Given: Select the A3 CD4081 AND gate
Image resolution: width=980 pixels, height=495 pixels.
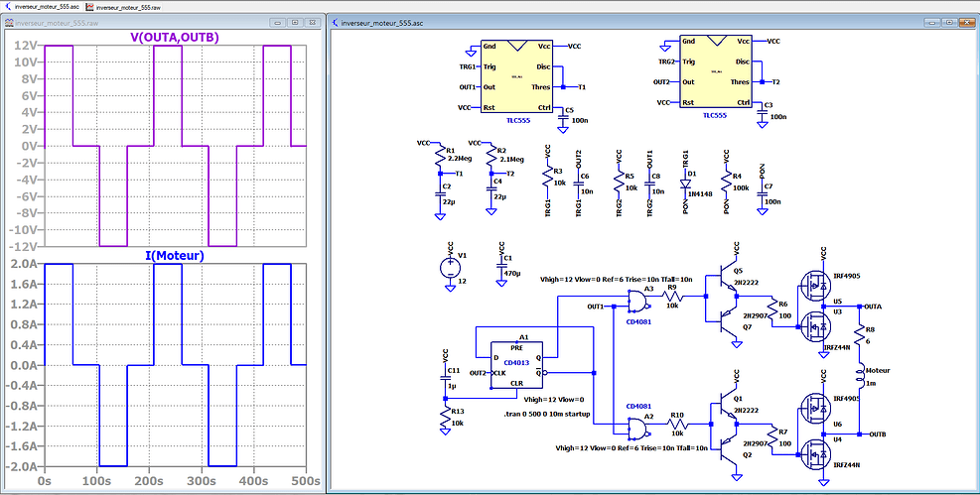Looking at the screenshot, I should click(x=636, y=302).
